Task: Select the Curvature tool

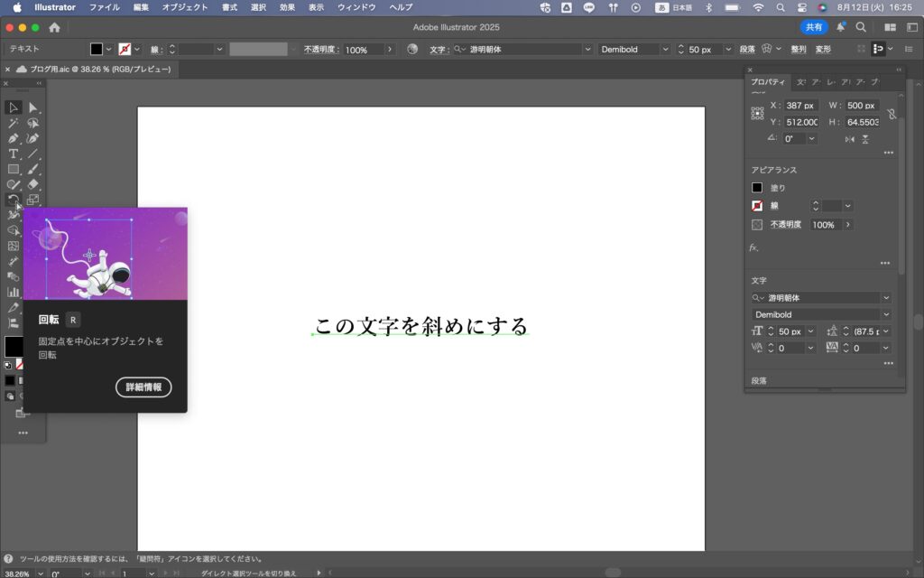Action: (x=33, y=138)
